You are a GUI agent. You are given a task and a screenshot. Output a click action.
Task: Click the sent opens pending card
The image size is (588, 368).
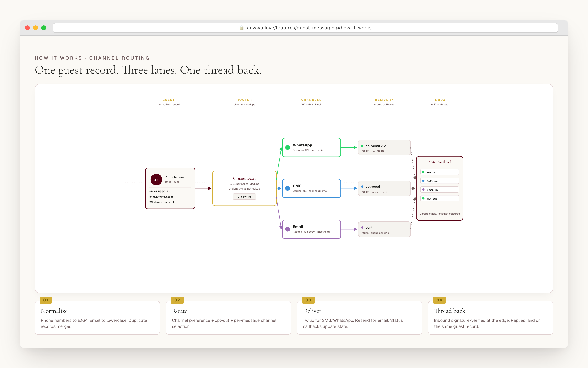[x=384, y=229]
